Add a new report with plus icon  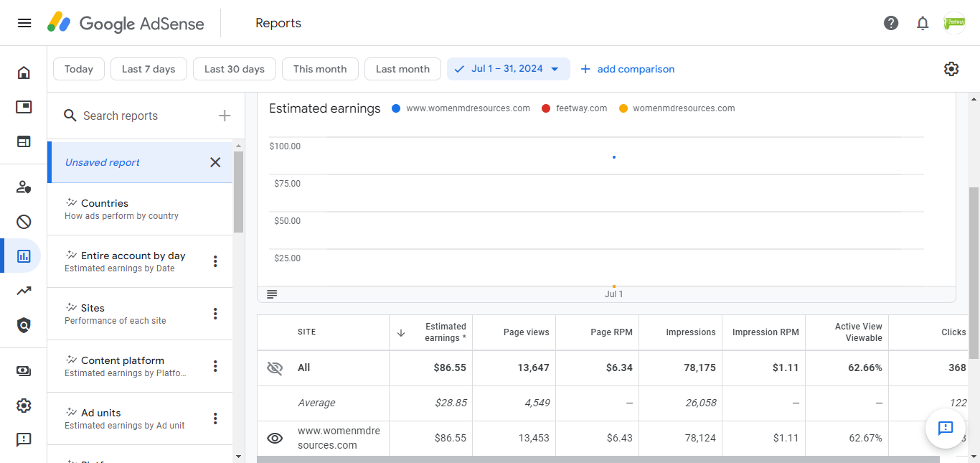(225, 116)
